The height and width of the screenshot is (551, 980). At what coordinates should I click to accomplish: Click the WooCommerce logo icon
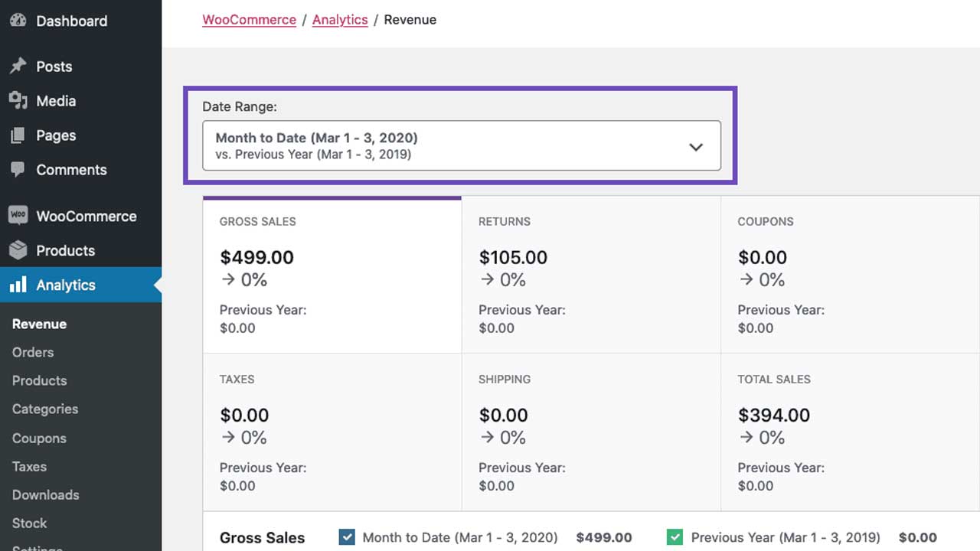[18, 215]
